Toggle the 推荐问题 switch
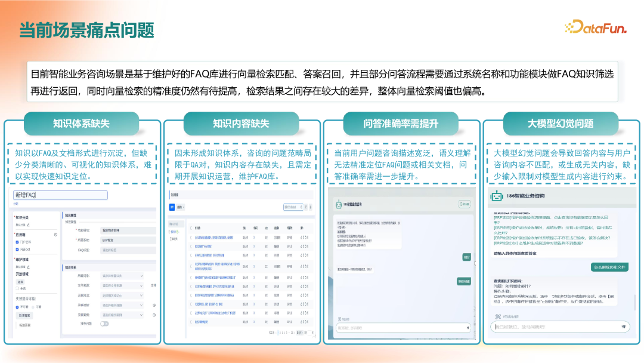 point(104,324)
